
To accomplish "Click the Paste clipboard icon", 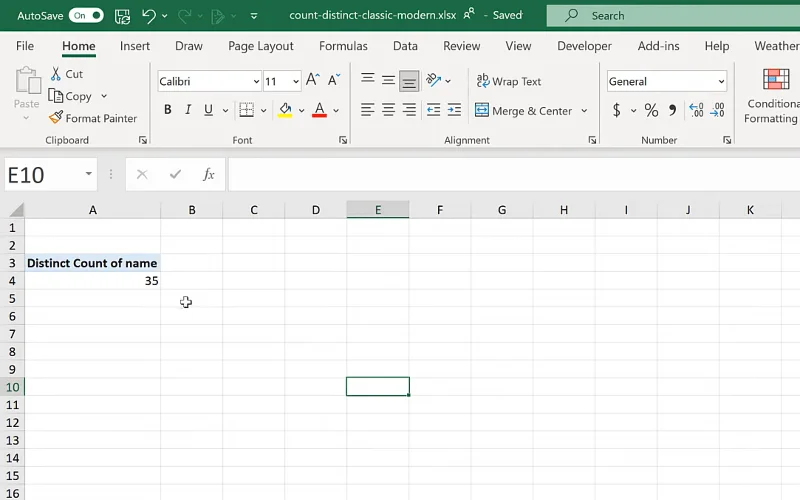I will click(27, 82).
